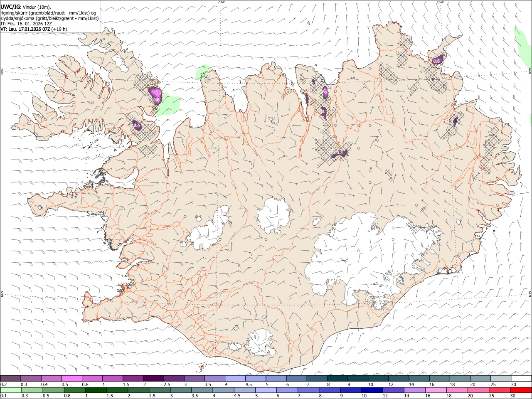Click the light green rain patch beside the 1.1 label

point(168,105)
